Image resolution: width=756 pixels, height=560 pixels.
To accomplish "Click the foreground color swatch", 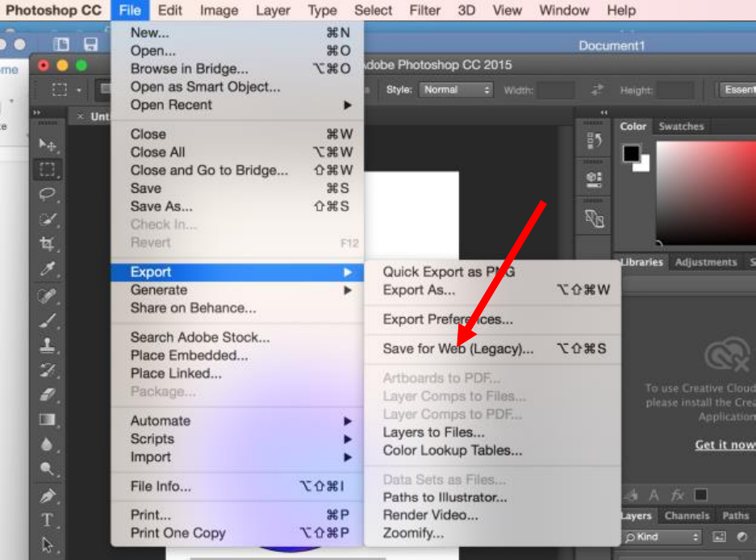I will coord(631,154).
